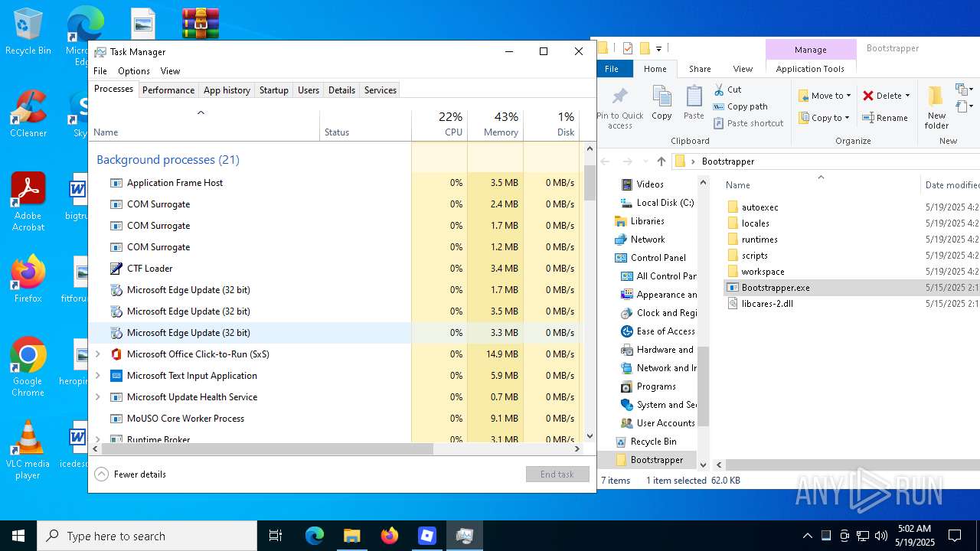
Task: Expand Microsoft Office Click-to-Run process
Action: pos(97,354)
